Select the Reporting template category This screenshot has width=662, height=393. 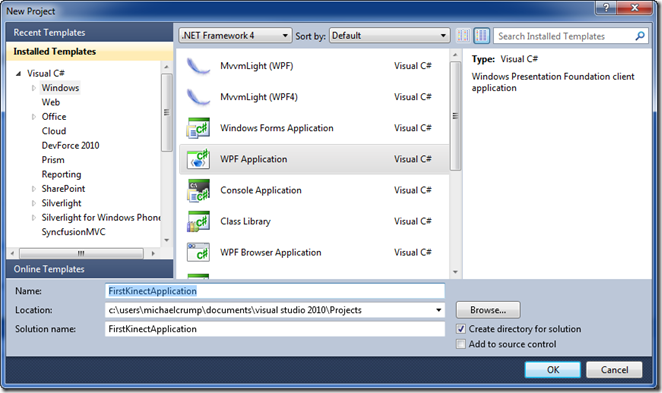click(x=61, y=174)
